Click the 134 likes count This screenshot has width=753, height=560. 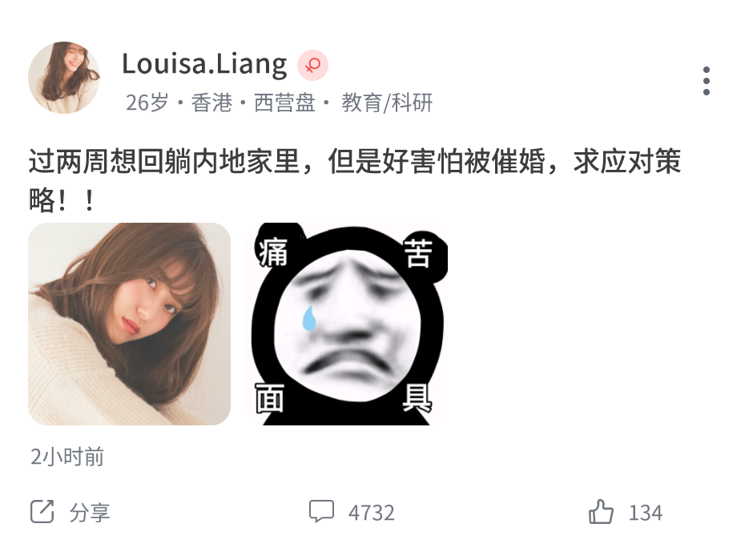tap(646, 513)
